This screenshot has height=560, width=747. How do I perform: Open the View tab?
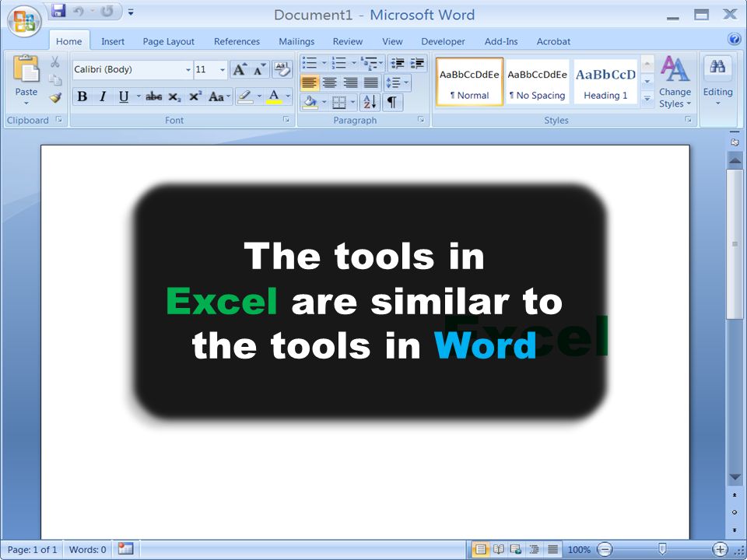[x=392, y=41]
